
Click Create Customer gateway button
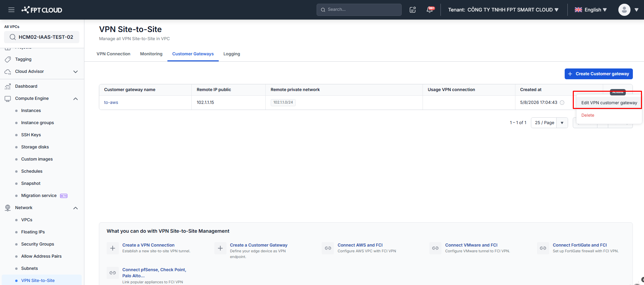coord(599,74)
